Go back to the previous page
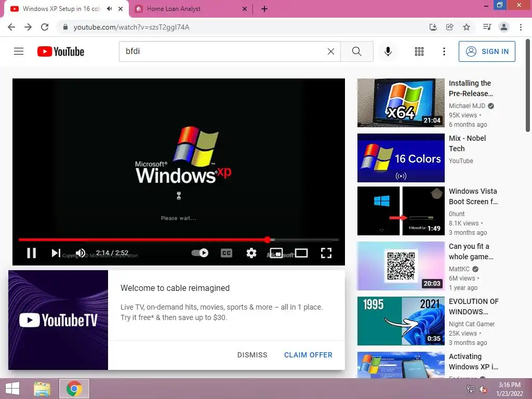 (11, 27)
